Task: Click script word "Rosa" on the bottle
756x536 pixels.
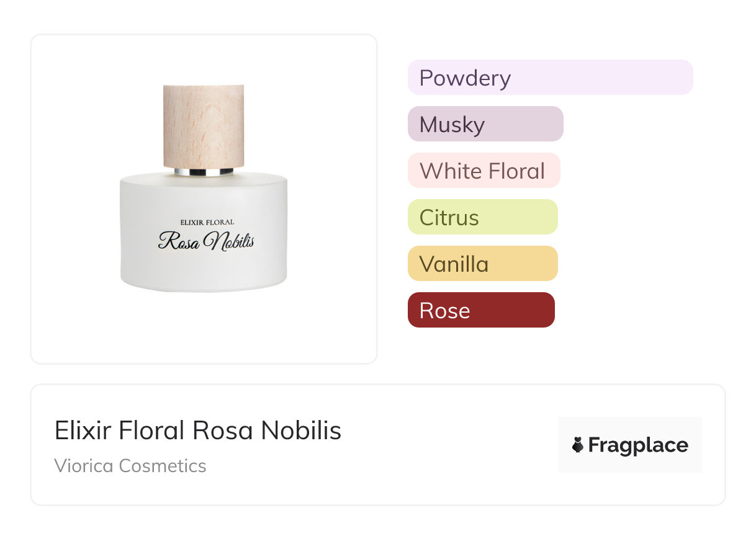Action: (179, 241)
